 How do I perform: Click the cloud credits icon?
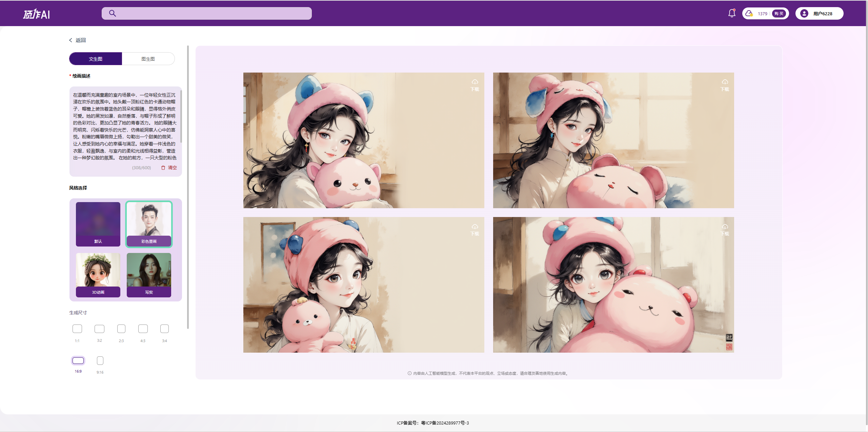click(x=749, y=14)
